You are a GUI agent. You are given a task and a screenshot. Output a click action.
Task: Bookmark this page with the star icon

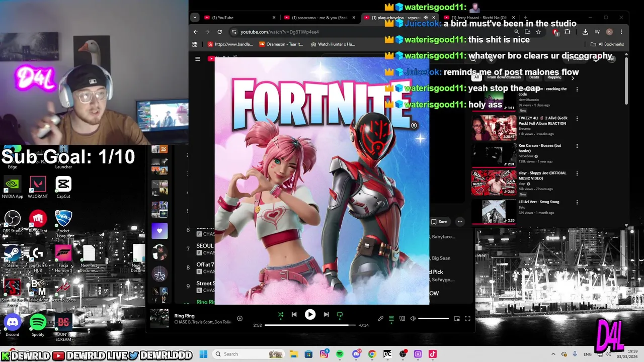[538, 32]
